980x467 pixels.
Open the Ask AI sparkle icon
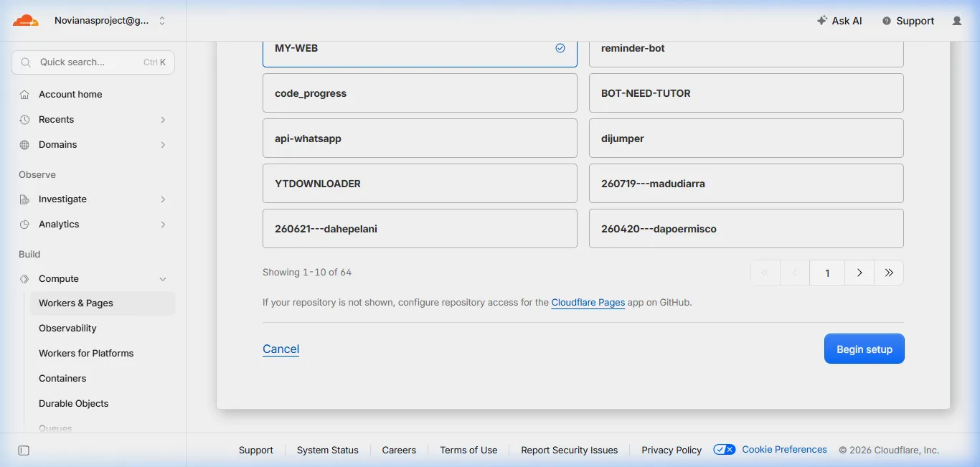tap(822, 21)
